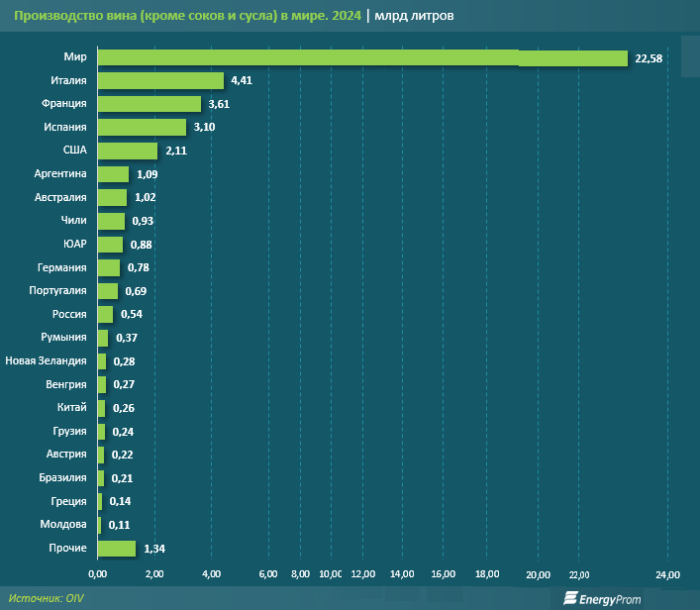Select the Италия bar in chart
Screen dimensions: 700x610
(x=159, y=81)
